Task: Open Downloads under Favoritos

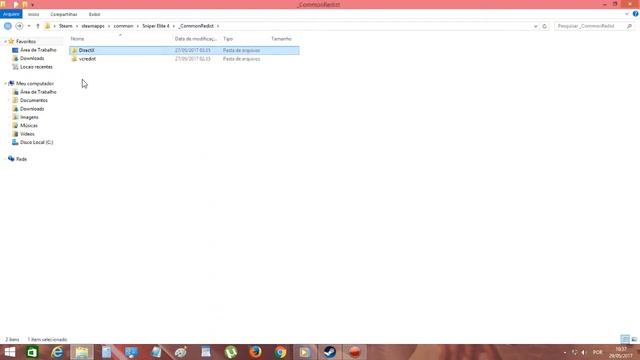Action: click(x=32, y=58)
